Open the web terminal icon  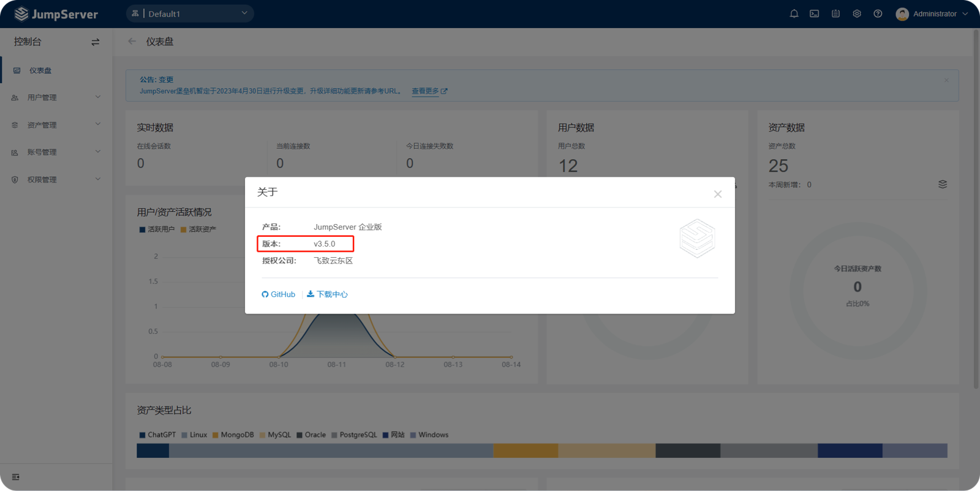point(814,13)
